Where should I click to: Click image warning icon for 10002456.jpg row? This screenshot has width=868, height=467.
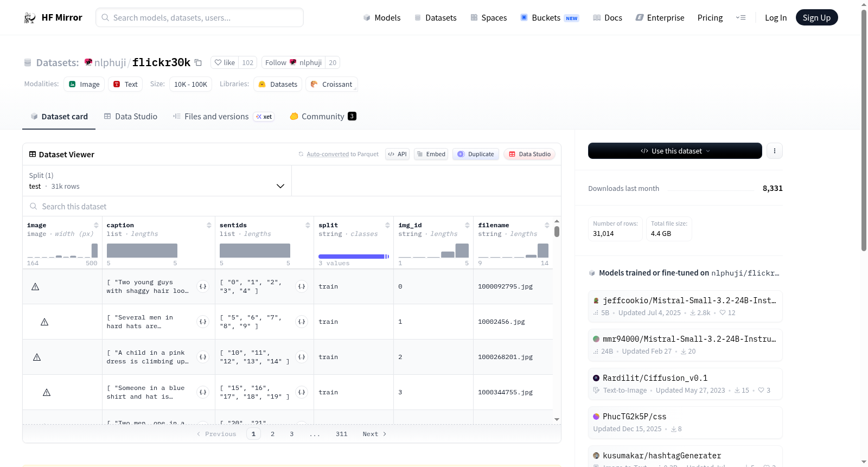(44, 322)
